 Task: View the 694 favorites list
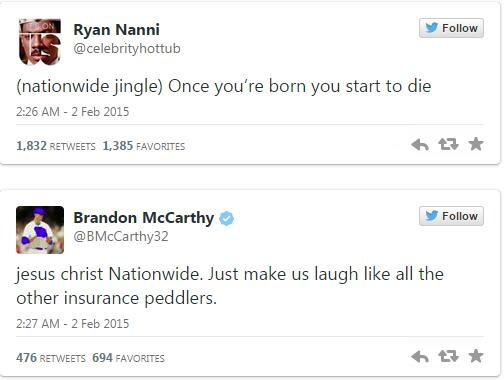[x=128, y=358]
